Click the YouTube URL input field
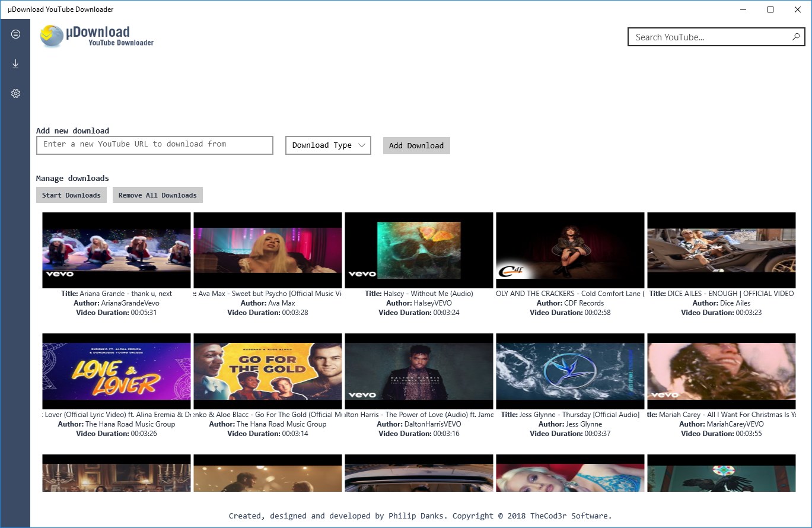The image size is (812, 528). [x=155, y=145]
